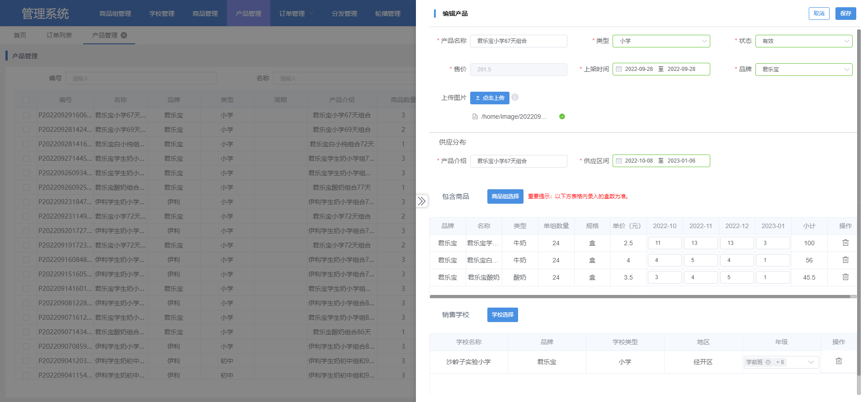
Task: Open the uploaded /home/image file link
Action: tap(514, 117)
